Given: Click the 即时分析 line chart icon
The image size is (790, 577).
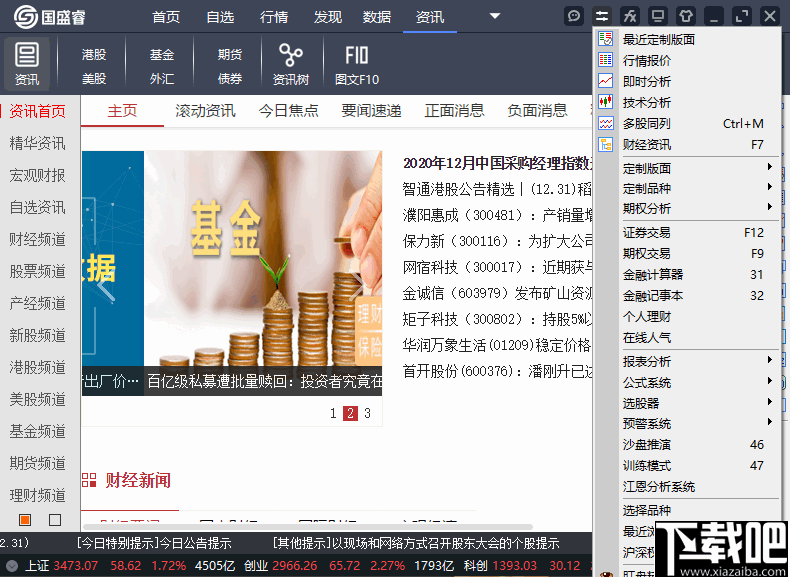Looking at the screenshot, I should (x=606, y=81).
